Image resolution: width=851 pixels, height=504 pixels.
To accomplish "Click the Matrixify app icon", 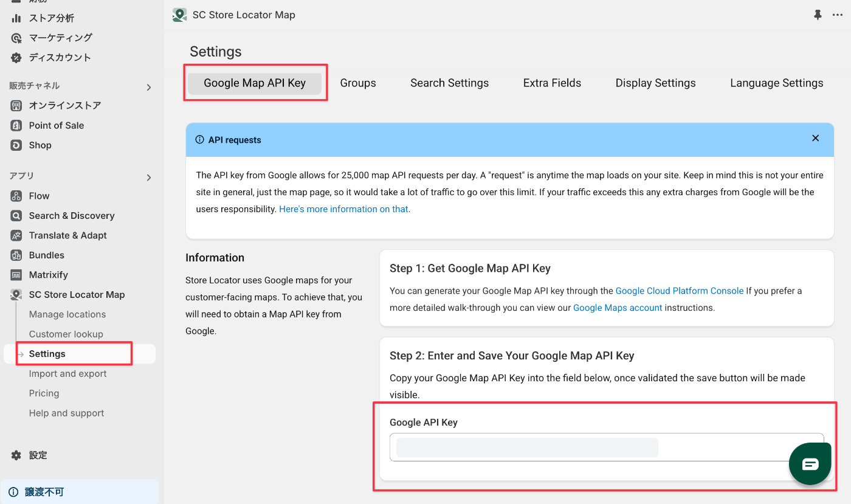I will 16,275.
